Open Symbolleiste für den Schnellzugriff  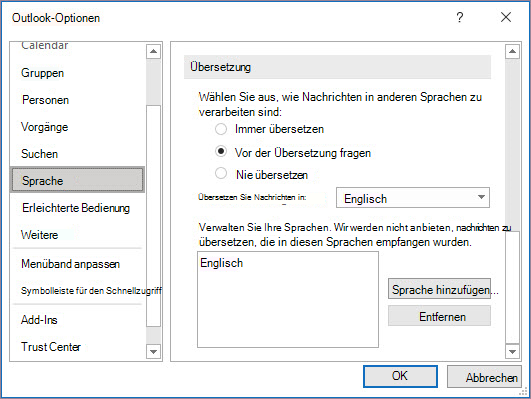(91, 291)
